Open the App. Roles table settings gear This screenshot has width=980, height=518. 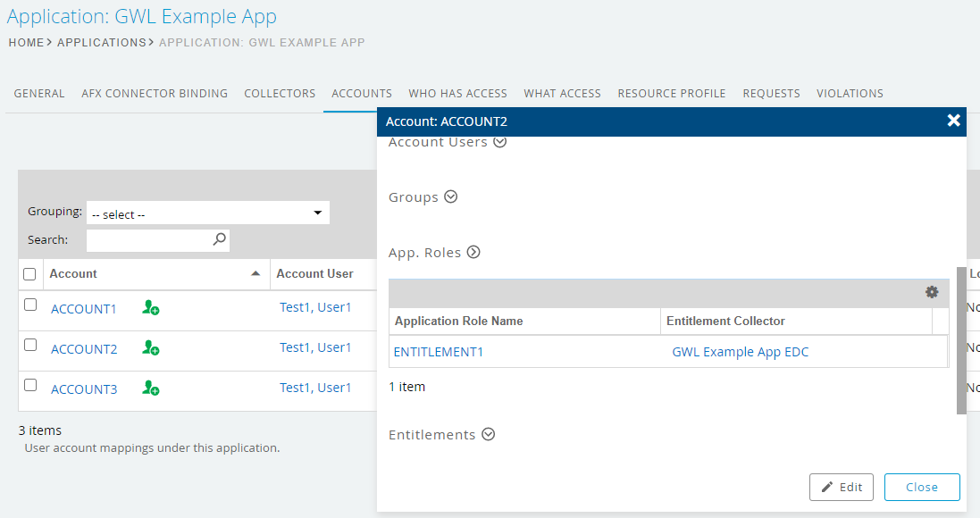(932, 291)
